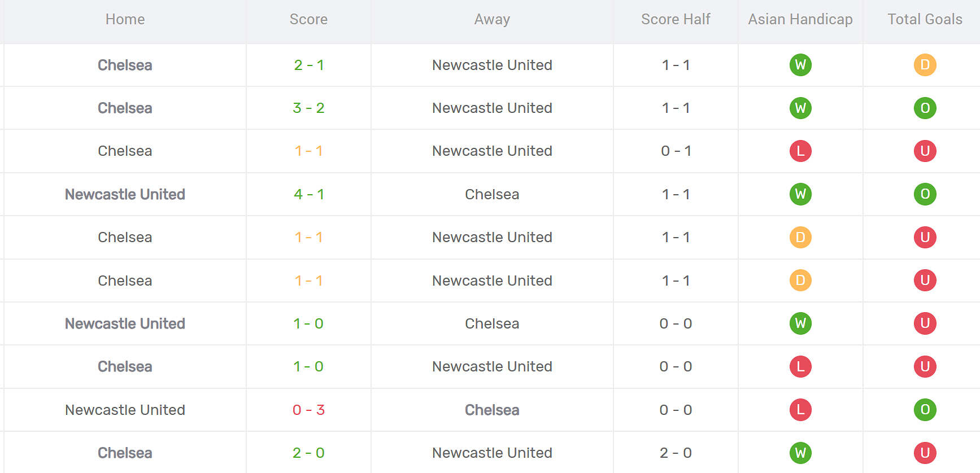
Task: Click the red L badge in the 0 - 3 row
Action: click(800, 410)
